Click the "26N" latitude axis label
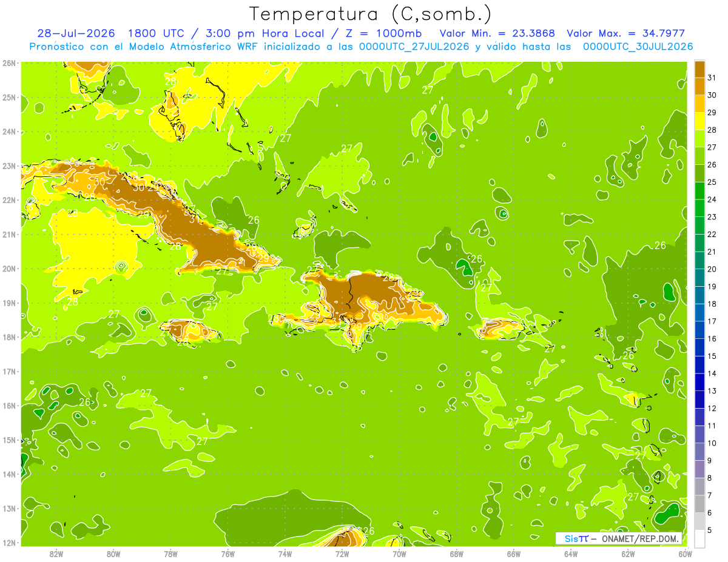Viewport: 728px width, 562px height. [8, 63]
